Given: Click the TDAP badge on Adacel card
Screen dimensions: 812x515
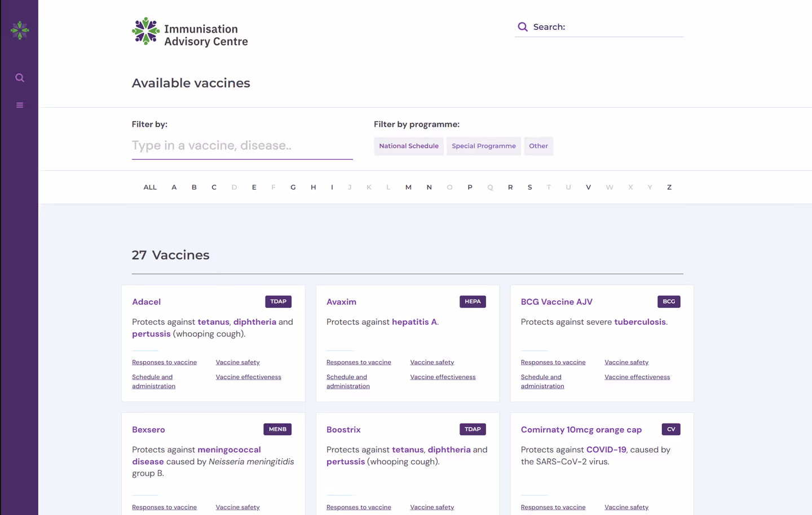Looking at the screenshot, I should pyautogui.click(x=278, y=302).
